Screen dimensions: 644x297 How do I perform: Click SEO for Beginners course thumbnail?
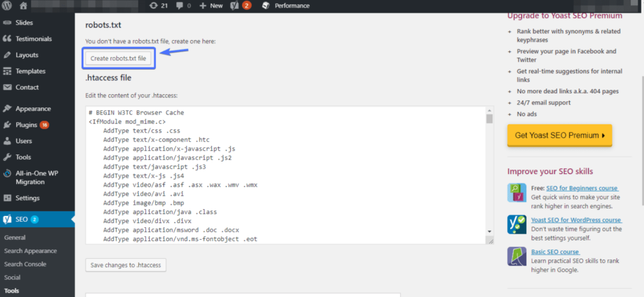pos(517,193)
